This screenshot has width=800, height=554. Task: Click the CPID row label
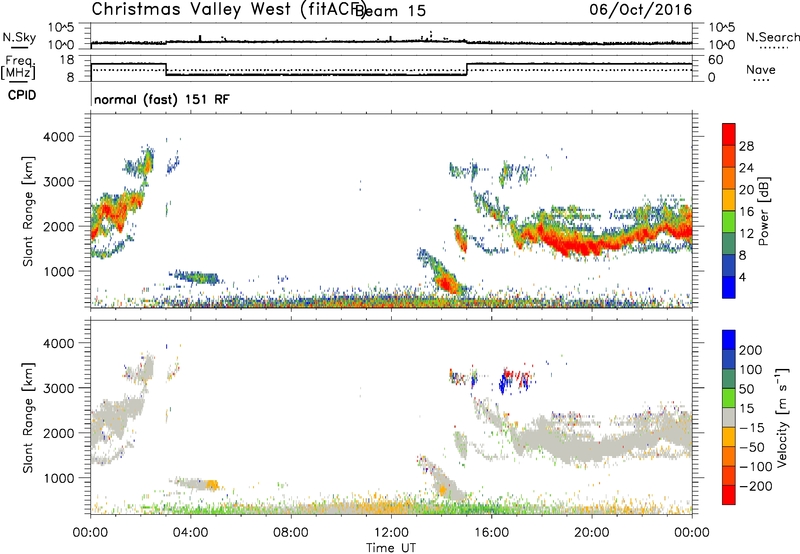coord(22,95)
